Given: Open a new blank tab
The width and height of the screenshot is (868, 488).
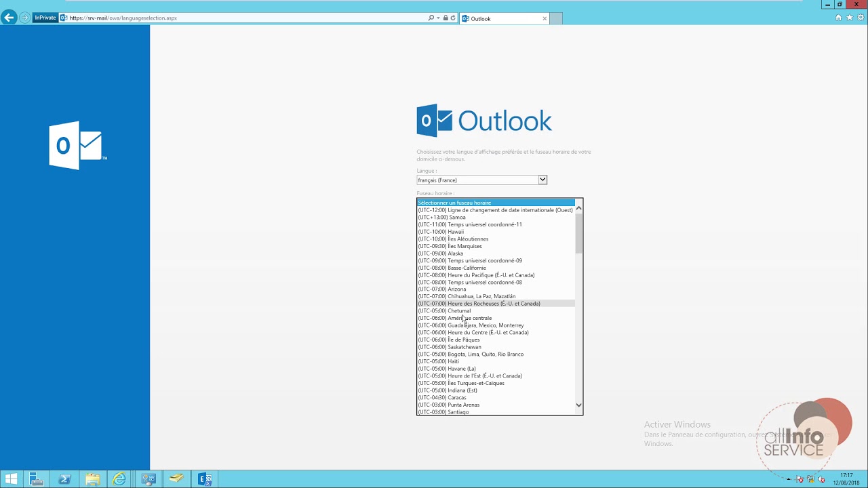Looking at the screenshot, I should [x=555, y=18].
